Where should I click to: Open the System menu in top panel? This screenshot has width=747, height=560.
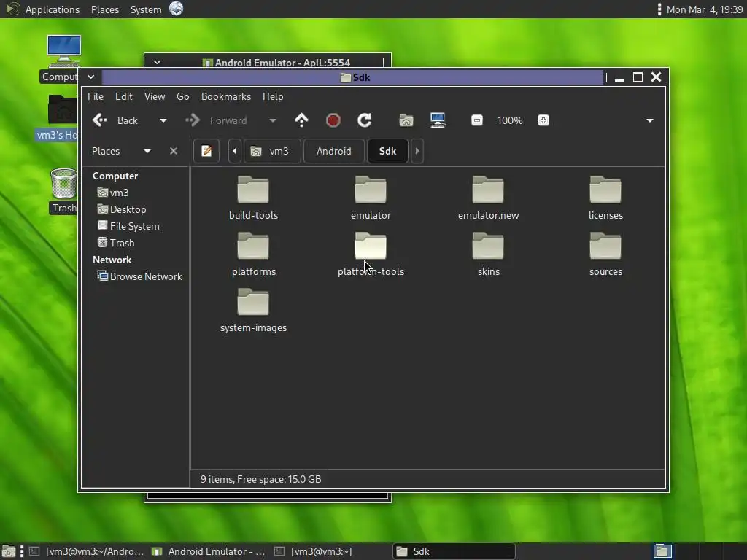146,9
